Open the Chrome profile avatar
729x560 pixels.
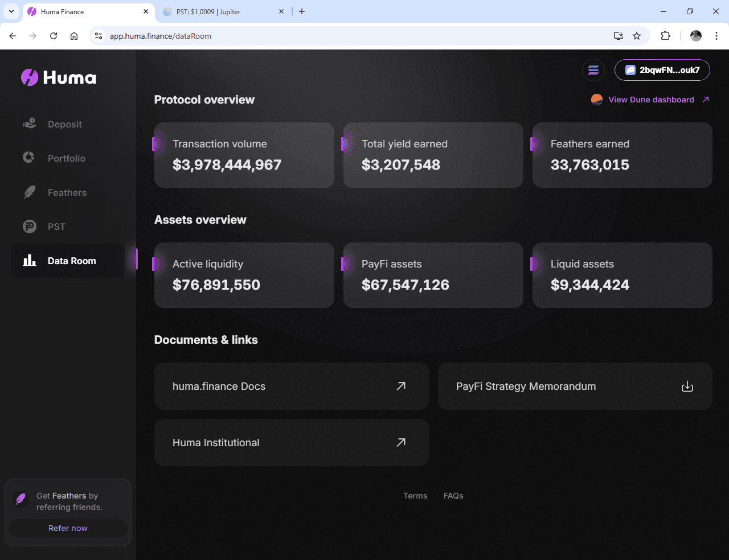coord(696,36)
